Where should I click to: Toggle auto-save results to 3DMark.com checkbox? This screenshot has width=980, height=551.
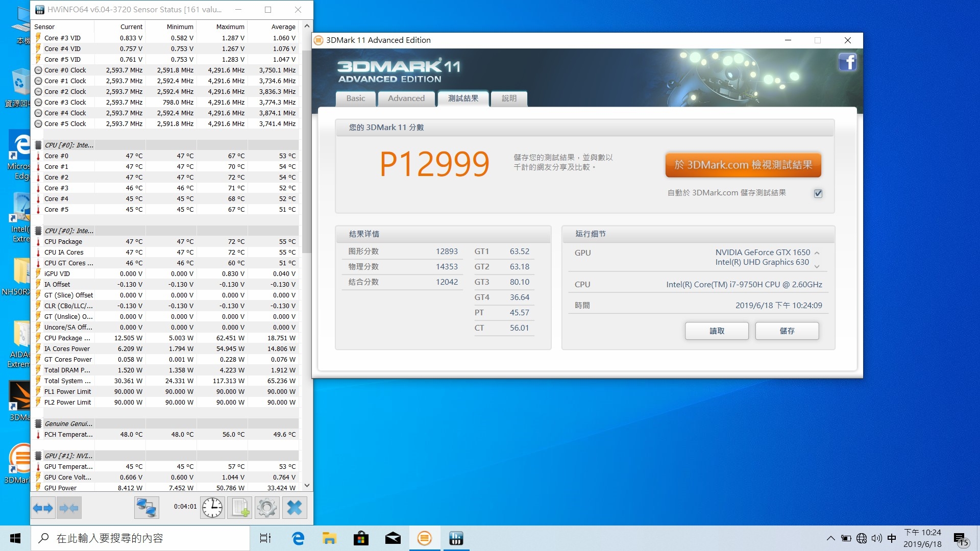point(818,193)
